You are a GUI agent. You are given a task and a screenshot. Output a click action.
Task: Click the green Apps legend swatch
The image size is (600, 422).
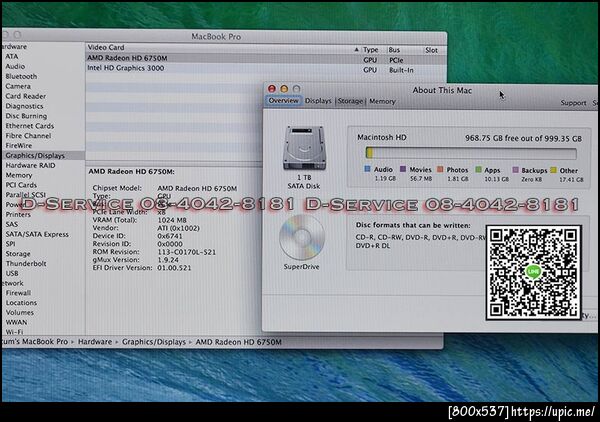[x=478, y=169]
